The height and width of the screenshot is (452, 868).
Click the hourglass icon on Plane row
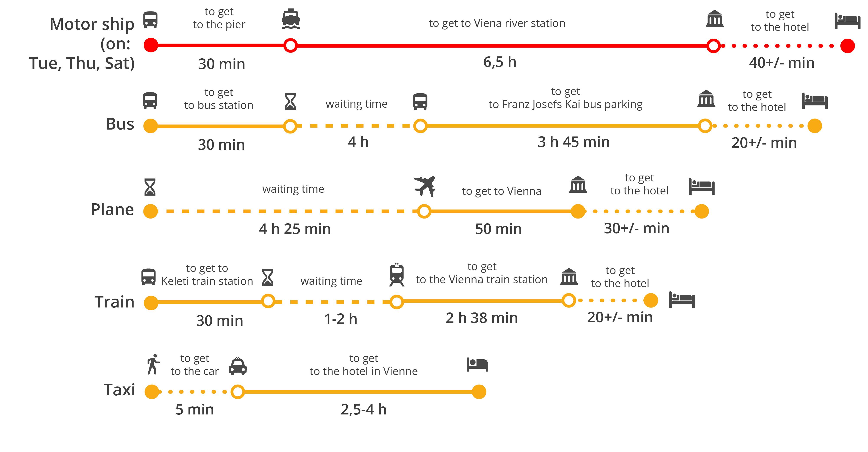click(150, 187)
